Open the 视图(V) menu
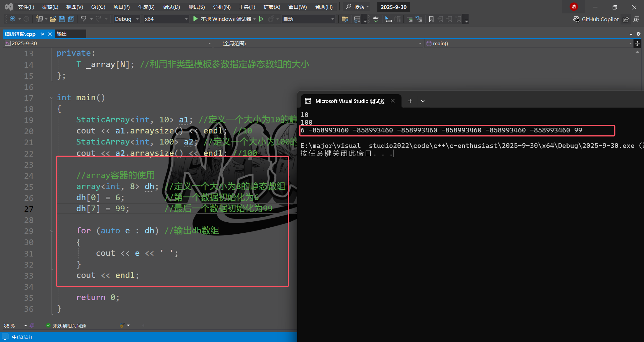644x342 pixels. [74, 7]
